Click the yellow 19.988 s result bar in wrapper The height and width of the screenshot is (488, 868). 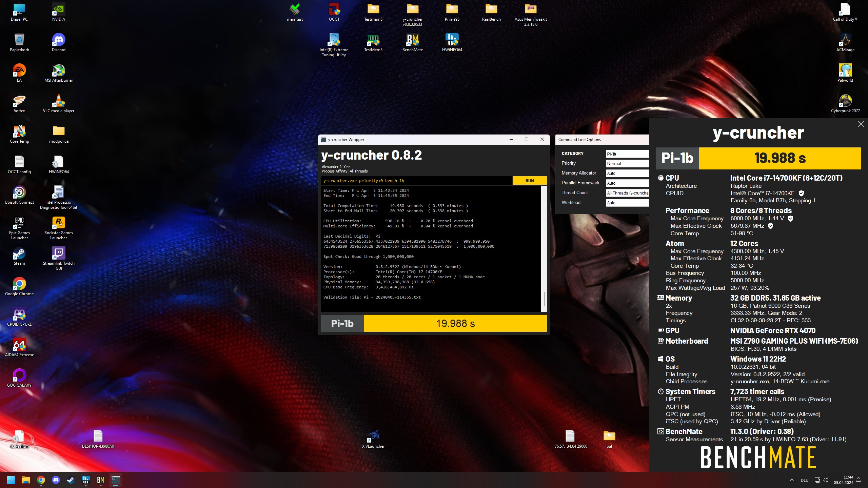coord(455,323)
